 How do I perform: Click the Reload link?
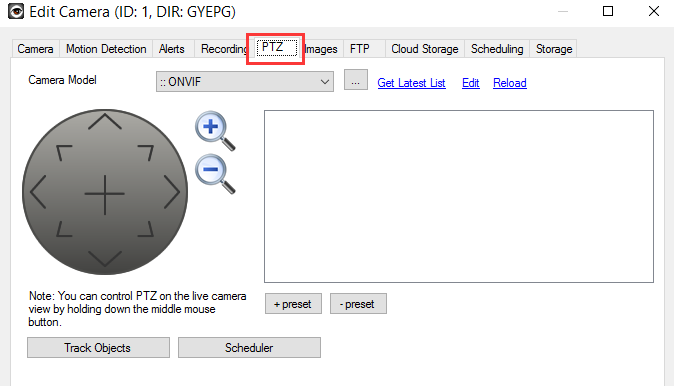(x=509, y=83)
